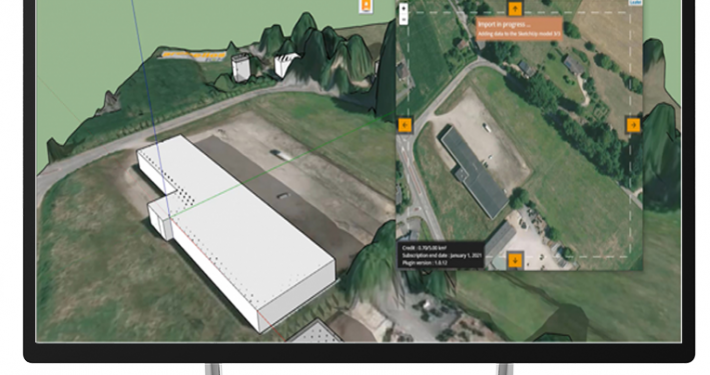Open the Leaflet attribution link
Screen dimensions: 710x375
pyautogui.click(x=635, y=2)
